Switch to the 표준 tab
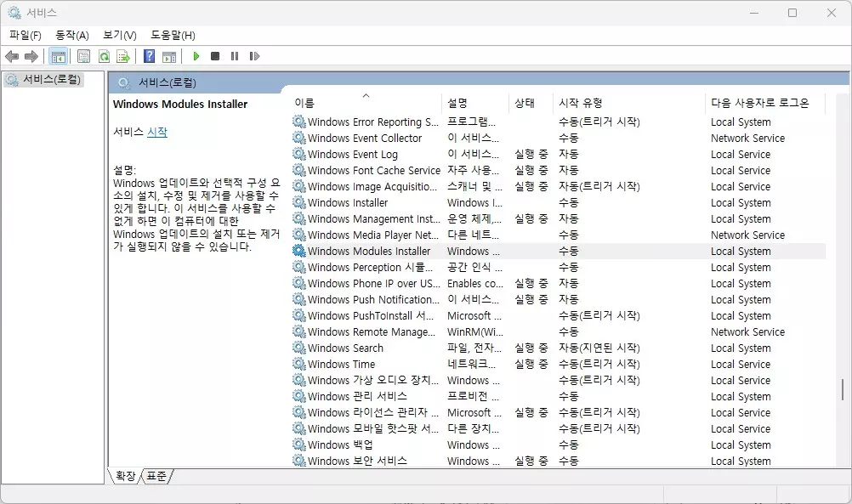 pyautogui.click(x=156, y=476)
